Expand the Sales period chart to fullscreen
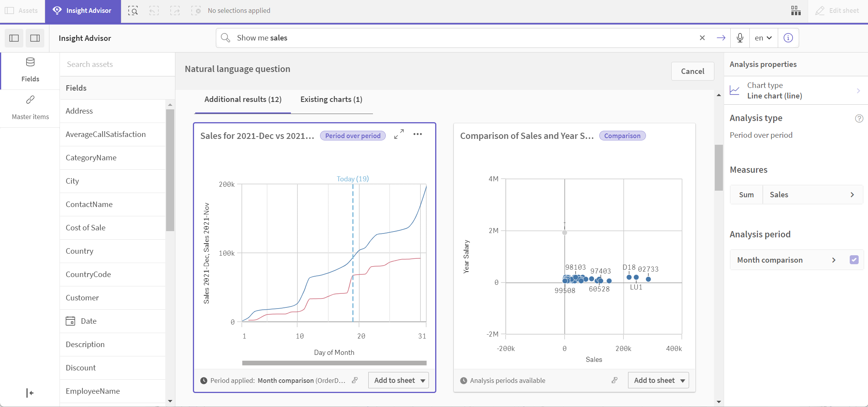 click(399, 134)
